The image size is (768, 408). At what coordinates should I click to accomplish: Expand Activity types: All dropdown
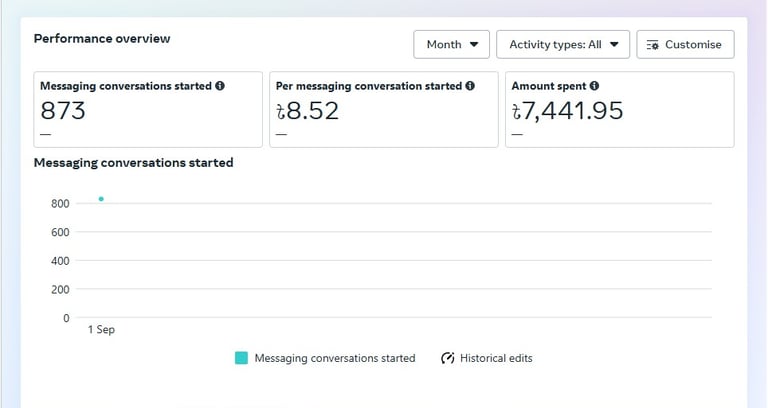click(x=563, y=45)
